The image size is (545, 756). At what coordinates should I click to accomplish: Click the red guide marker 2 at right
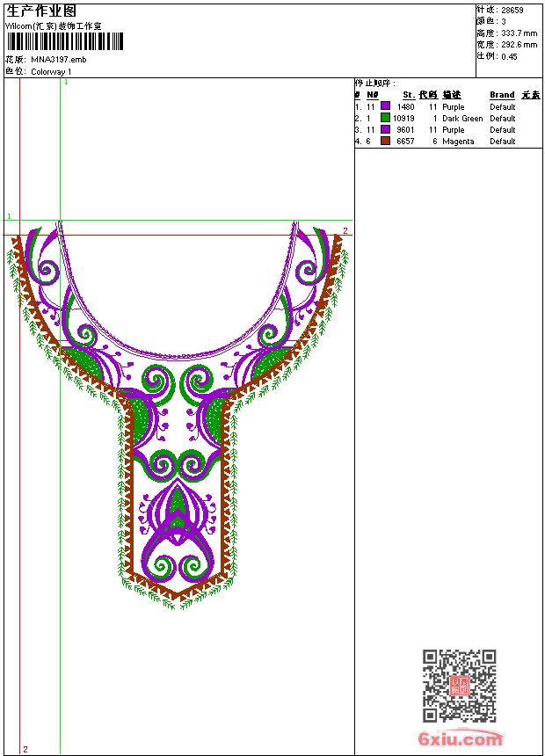[345, 230]
